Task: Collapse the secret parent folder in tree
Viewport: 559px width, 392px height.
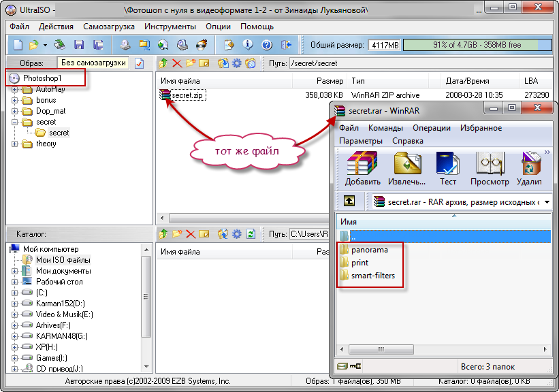Action: (x=14, y=122)
